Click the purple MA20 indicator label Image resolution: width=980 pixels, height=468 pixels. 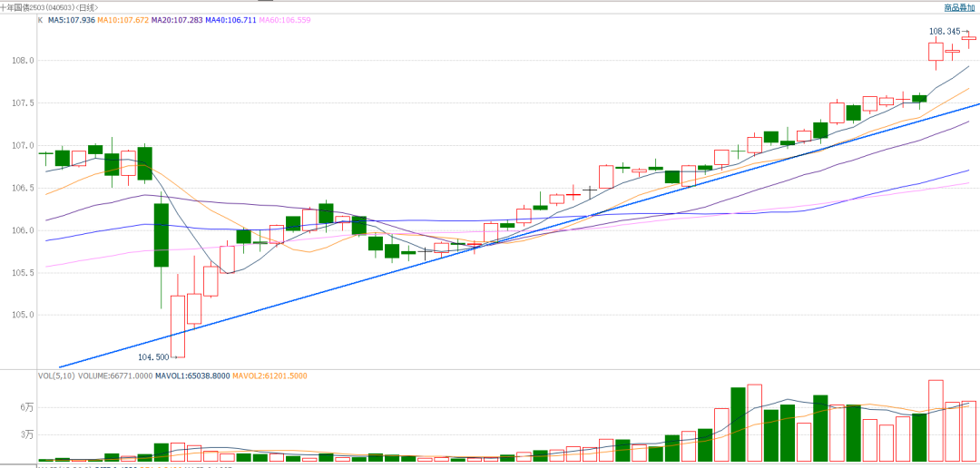(x=178, y=19)
